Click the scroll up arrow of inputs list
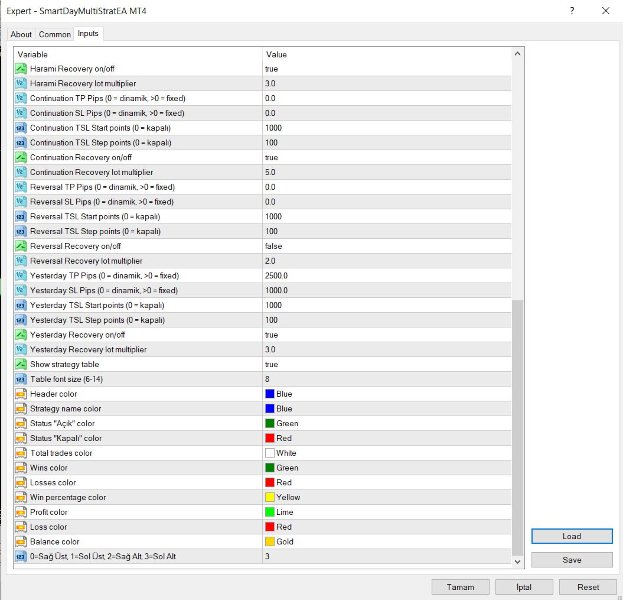This screenshot has width=623, height=600. pos(517,54)
